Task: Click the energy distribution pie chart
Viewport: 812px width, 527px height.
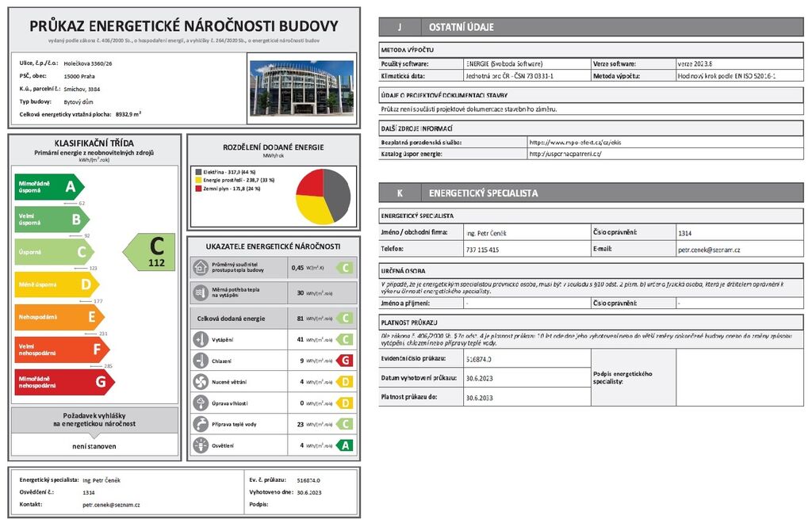Action: coord(323,196)
